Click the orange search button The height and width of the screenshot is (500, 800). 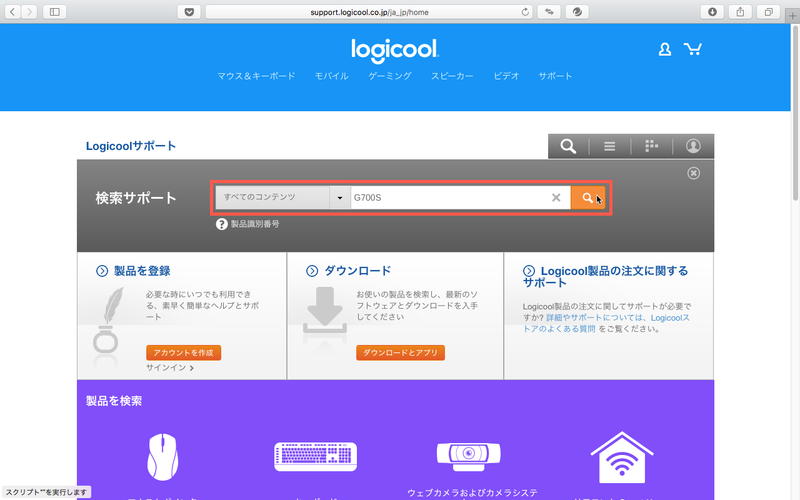pos(588,197)
